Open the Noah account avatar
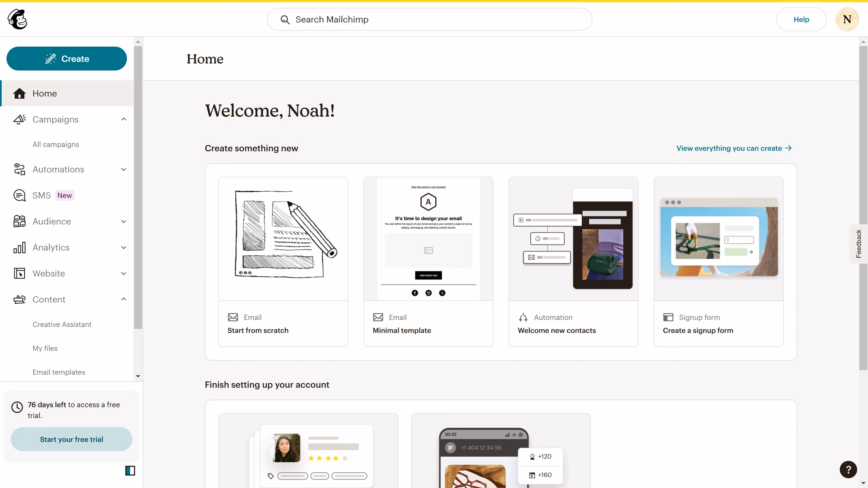868x488 pixels. [847, 19]
